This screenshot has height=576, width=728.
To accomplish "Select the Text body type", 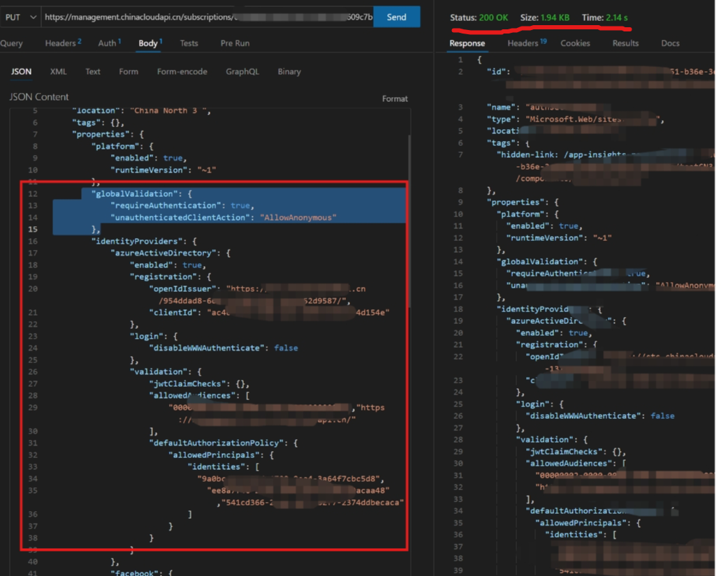I will (93, 71).
